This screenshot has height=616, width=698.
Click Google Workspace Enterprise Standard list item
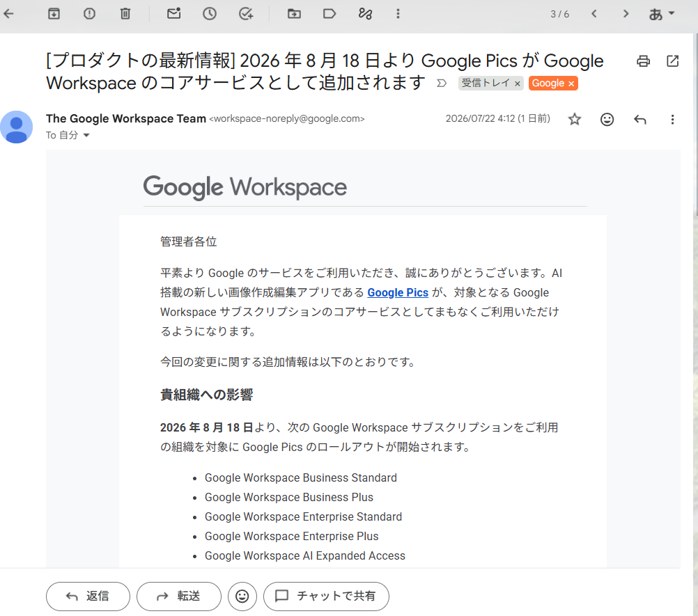303,517
